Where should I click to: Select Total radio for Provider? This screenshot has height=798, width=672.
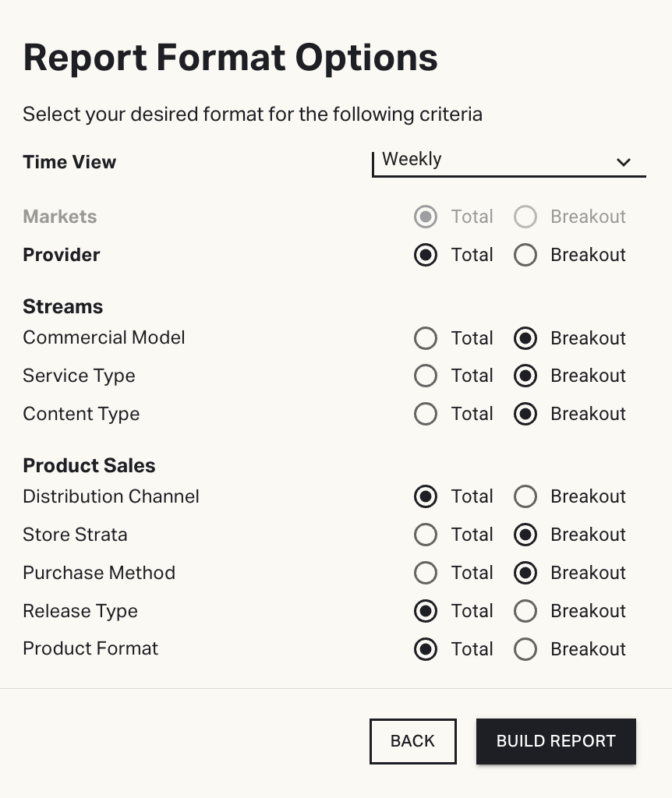click(426, 256)
